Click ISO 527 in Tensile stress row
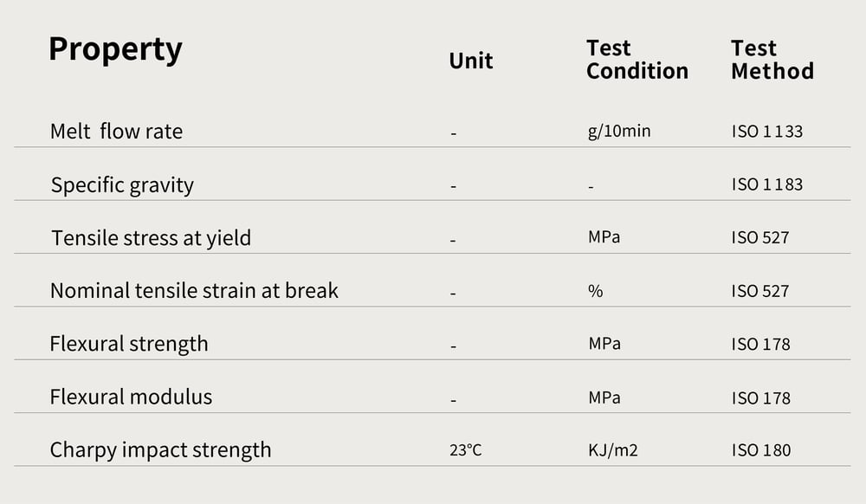Viewport: 866px width, 504px height. [x=760, y=238]
